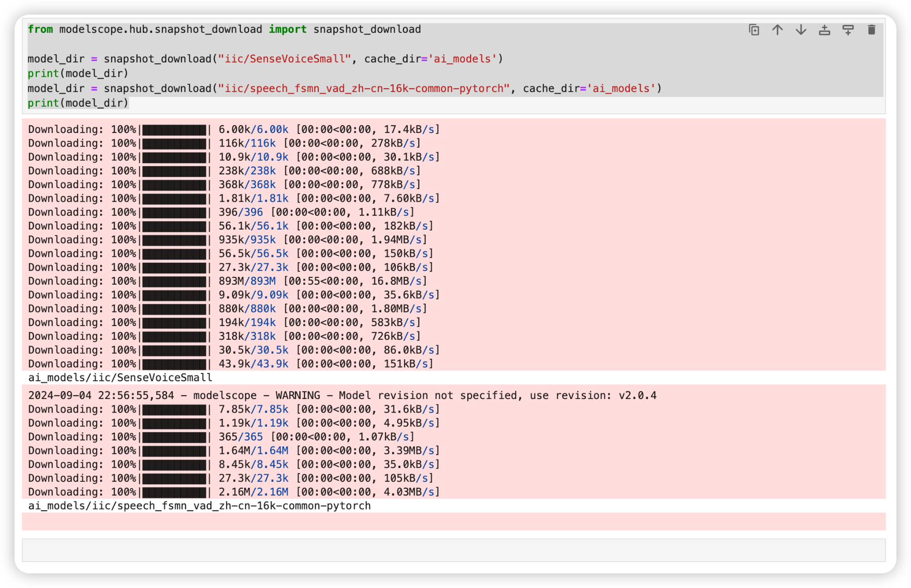Screen dimensions: 911x588
Task: Move the cell up
Action: click(x=778, y=30)
